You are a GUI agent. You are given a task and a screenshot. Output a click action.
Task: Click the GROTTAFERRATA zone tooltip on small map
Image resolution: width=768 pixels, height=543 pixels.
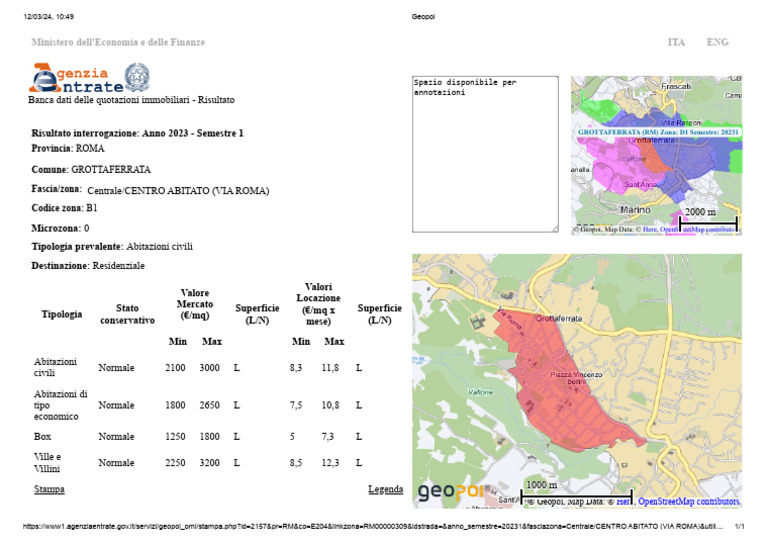659,131
